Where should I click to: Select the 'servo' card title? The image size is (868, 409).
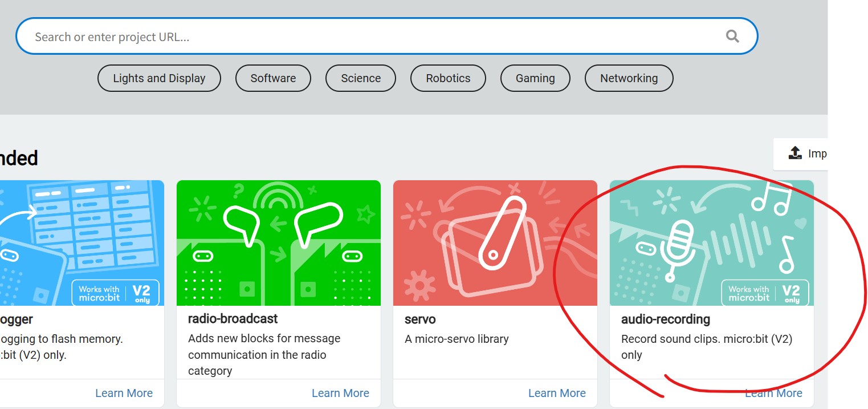pos(420,319)
